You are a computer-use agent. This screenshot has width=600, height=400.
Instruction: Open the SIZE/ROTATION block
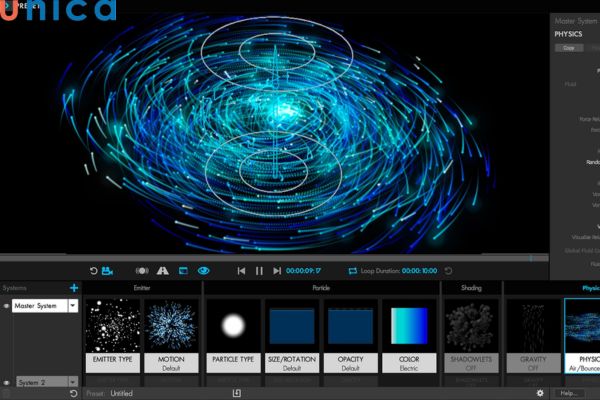pyautogui.click(x=292, y=336)
